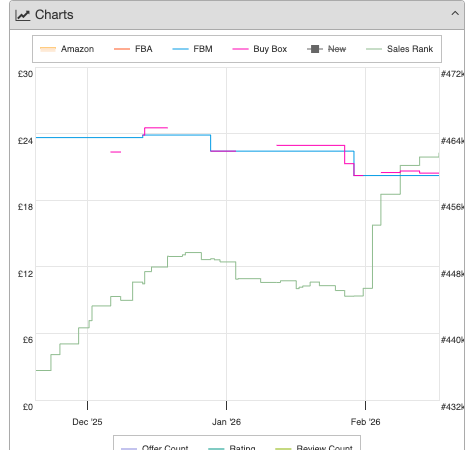Viewport: 474px width, 450px height.
Task: Toggle the FBM legend series
Action: coord(192,49)
